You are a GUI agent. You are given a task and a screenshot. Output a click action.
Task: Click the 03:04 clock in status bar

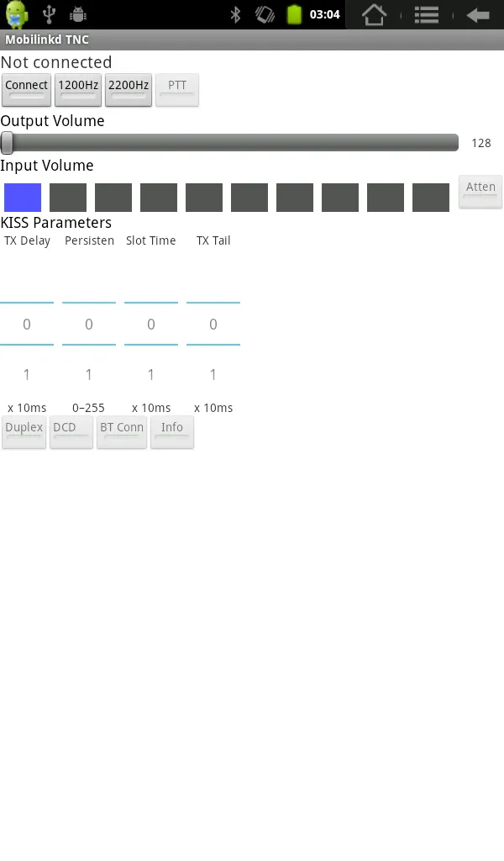pyautogui.click(x=325, y=15)
